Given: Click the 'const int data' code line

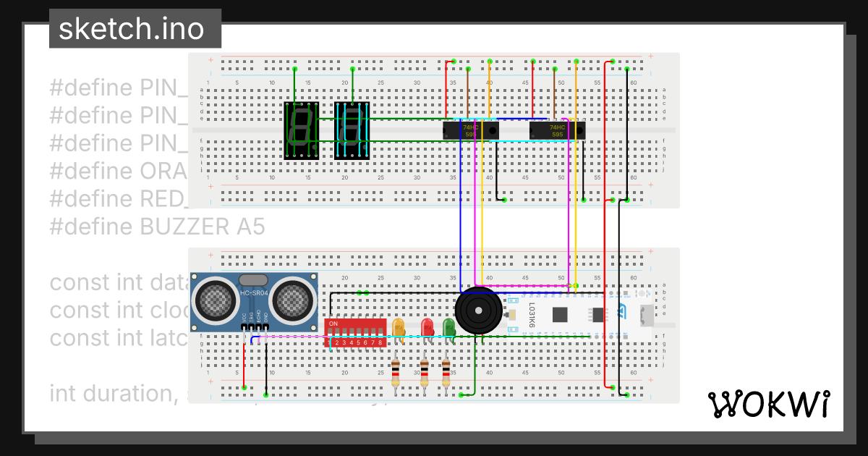Looking at the screenshot, I should tap(119, 282).
